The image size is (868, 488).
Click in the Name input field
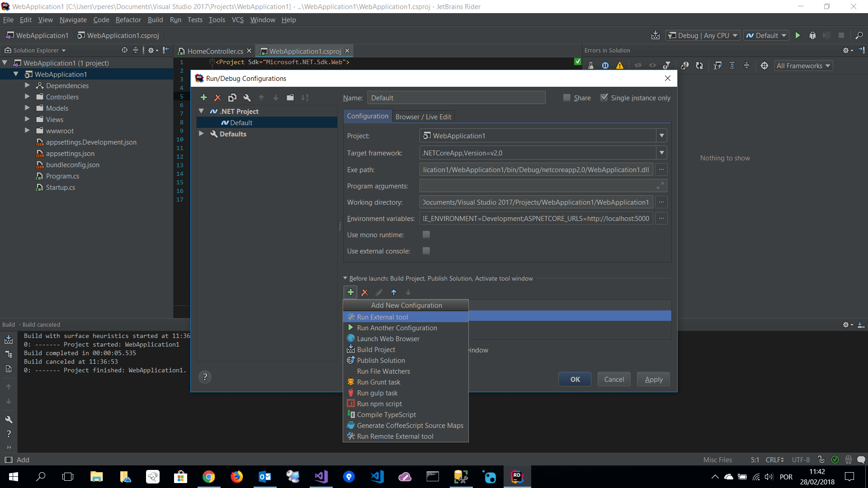click(456, 98)
